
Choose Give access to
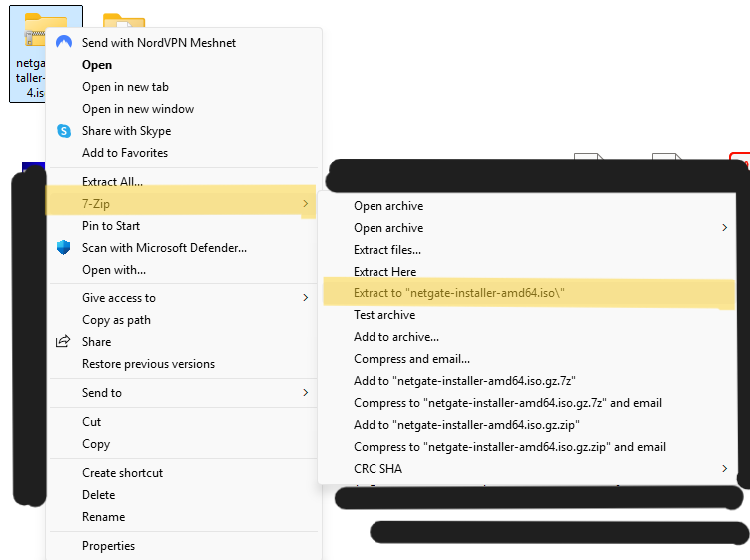[x=184, y=297]
